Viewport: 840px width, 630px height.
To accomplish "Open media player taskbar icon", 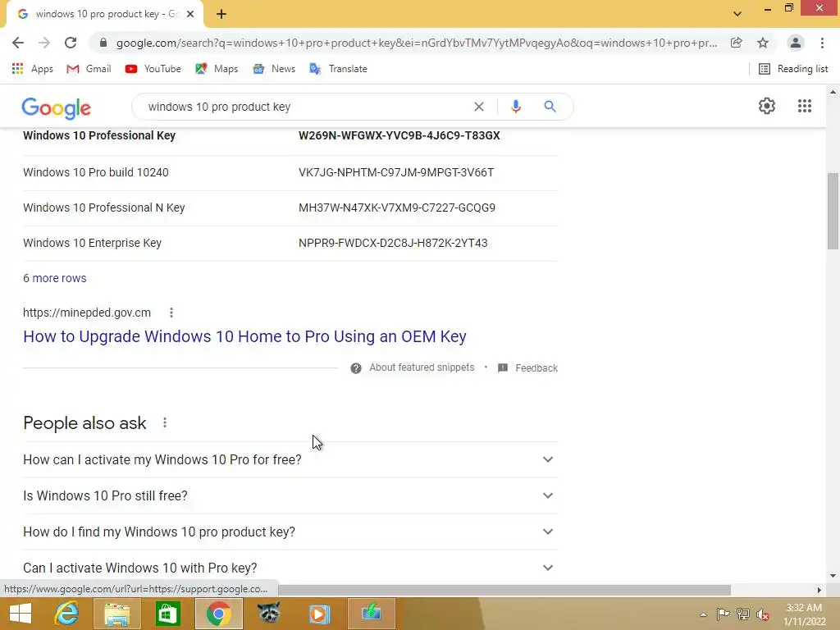I will coord(319,614).
